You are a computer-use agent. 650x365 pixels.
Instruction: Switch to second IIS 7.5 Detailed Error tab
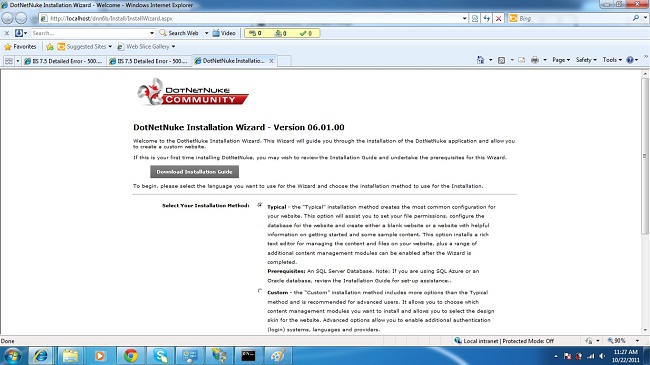click(149, 61)
